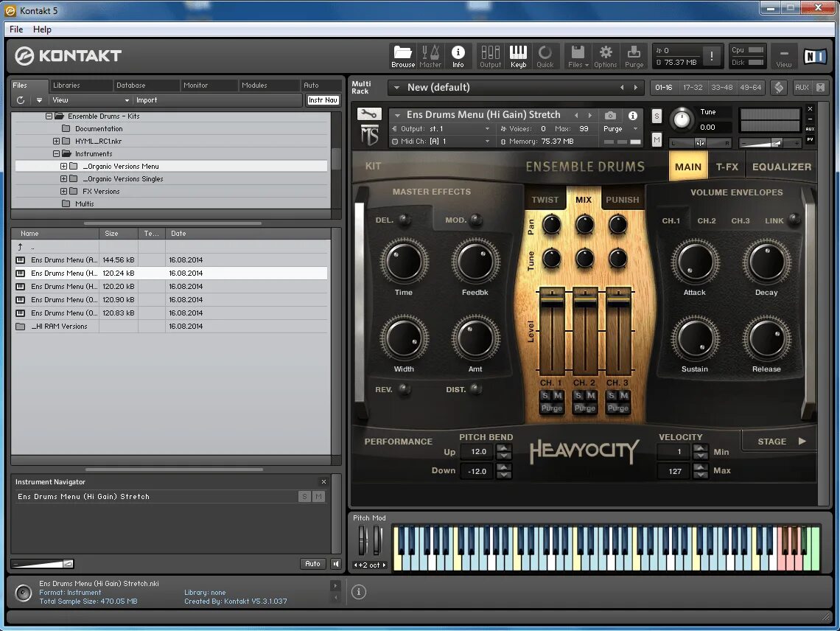The height and width of the screenshot is (631, 840).
Task: Click the NI logo icon
Action: click(x=815, y=56)
